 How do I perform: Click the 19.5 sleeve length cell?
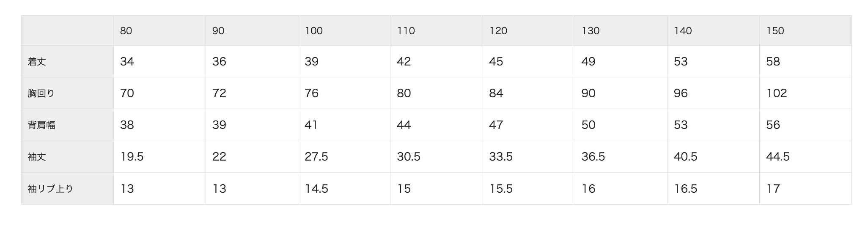pyautogui.click(x=132, y=157)
